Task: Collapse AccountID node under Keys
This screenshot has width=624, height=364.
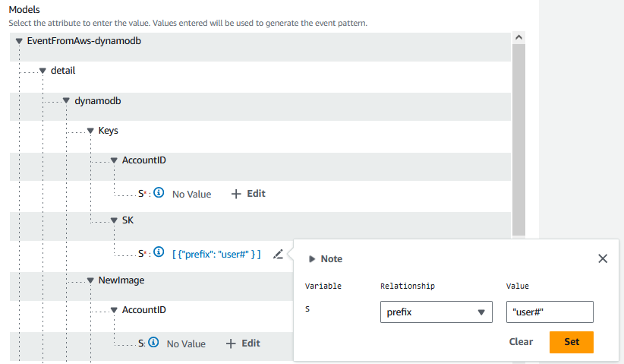Action: 114,160
